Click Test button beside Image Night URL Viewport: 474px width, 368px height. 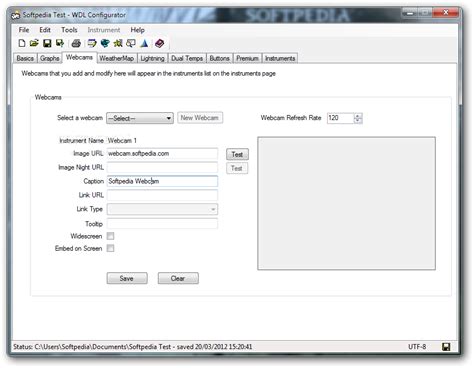coord(237,168)
